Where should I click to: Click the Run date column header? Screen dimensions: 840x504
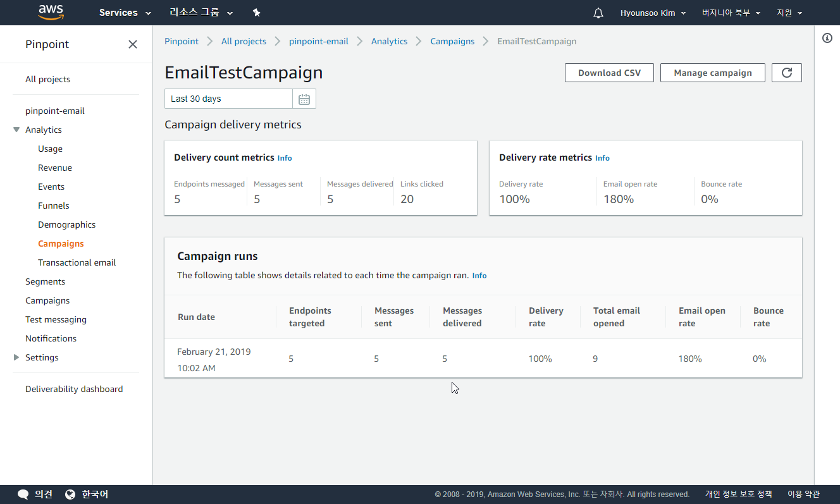(x=196, y=317)
